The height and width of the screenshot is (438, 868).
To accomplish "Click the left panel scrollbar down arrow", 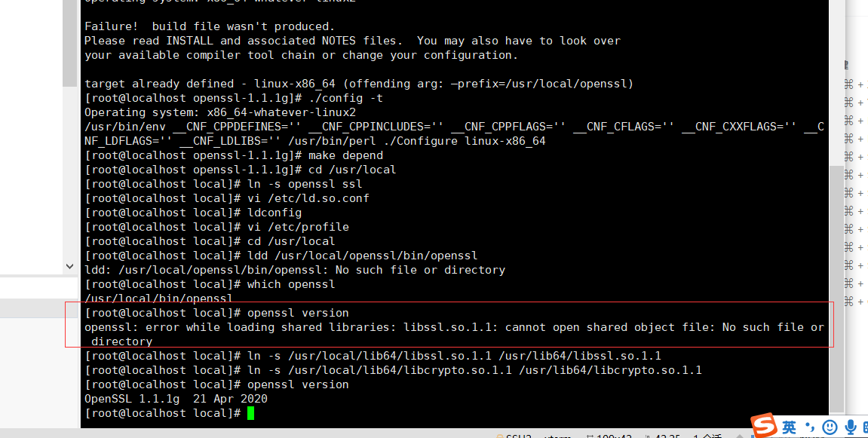I will [69, 266].
